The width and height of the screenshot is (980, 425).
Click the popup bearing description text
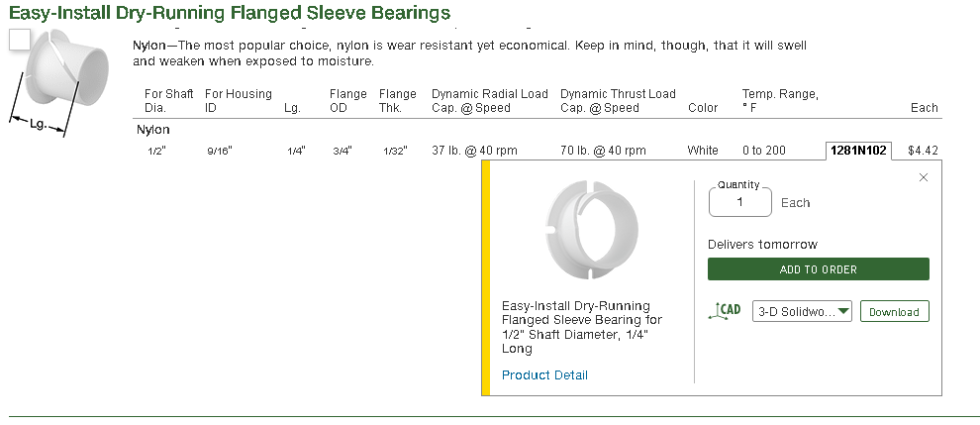[582, 327]
